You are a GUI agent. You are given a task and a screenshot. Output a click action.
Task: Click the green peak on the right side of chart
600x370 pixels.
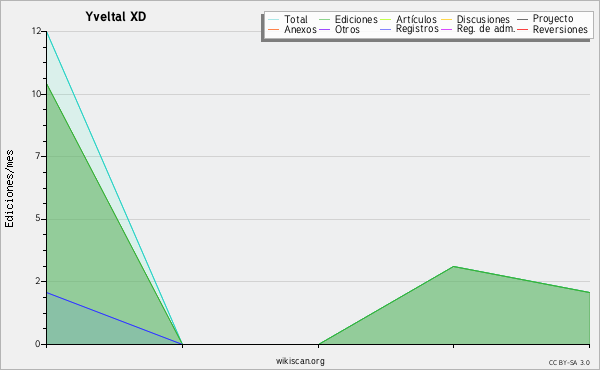pyautogui.click(x=453, y=266)
